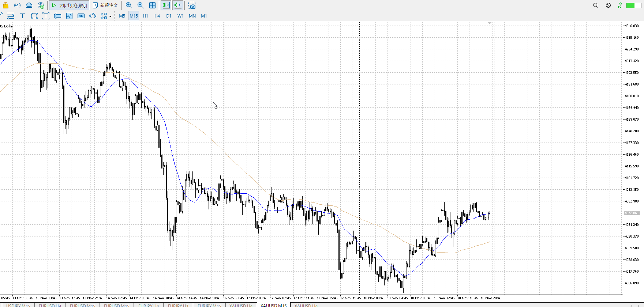This screenshot has width=644, height=307.
Task: Take a chart screenshot with camera icon
Action: click(192, 6)
